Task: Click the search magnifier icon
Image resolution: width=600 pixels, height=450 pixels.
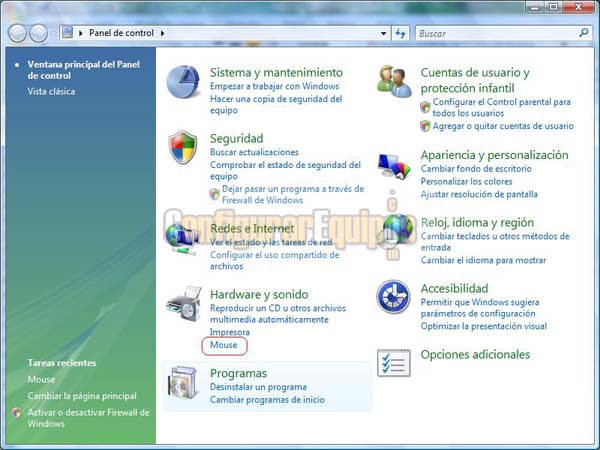Action: [x=584, y=33]
